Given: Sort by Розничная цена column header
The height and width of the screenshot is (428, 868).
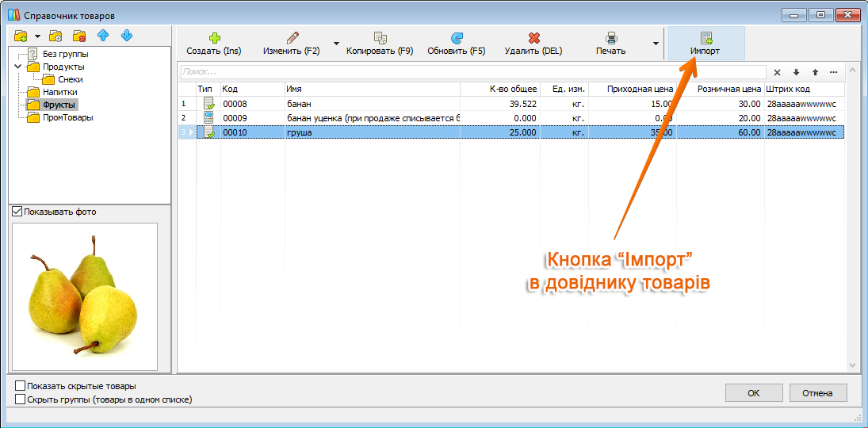Looking at the screenshot, I should click(x=721, y=89).
